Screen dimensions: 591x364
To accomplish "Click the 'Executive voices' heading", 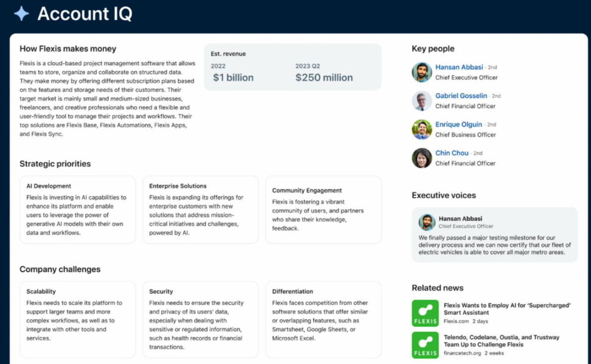I will [x=444, y=195].
